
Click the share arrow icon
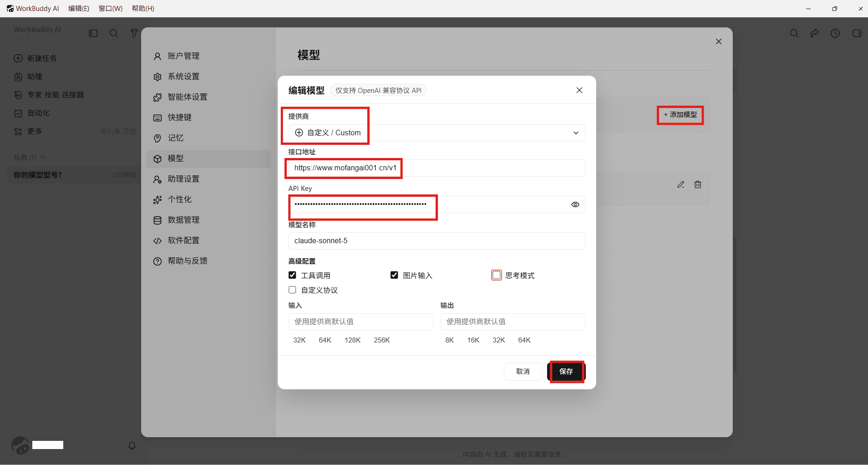tap(815, 33)
